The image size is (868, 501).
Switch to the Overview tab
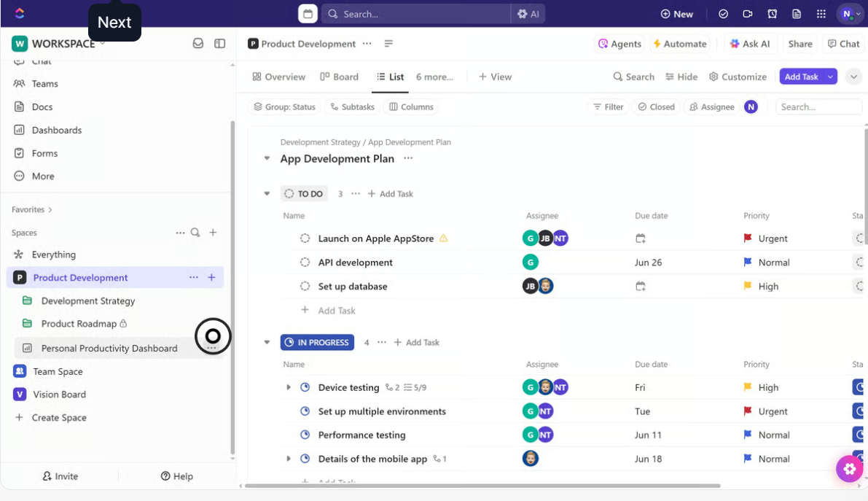point(278,77)
